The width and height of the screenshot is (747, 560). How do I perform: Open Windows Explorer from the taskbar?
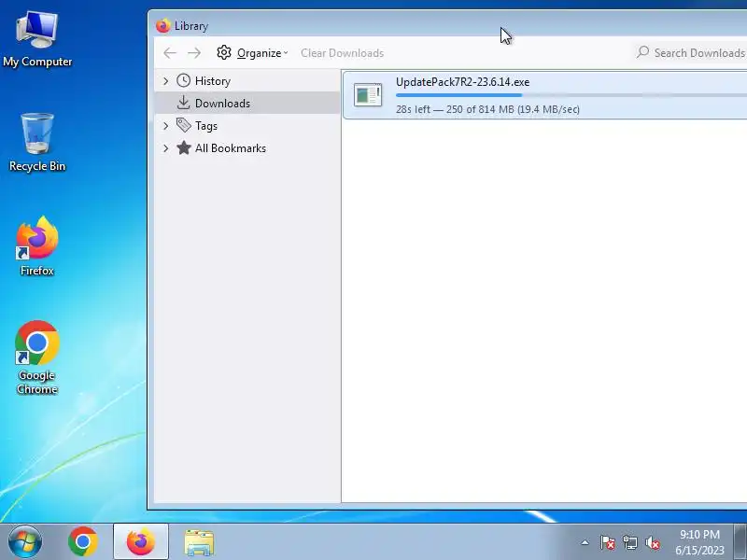(x=199, y=542)
